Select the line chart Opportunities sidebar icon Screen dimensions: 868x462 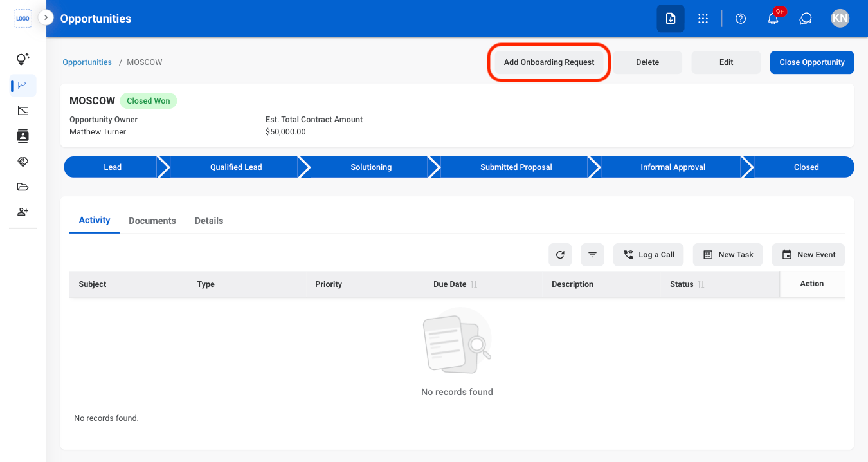[23, 85]
